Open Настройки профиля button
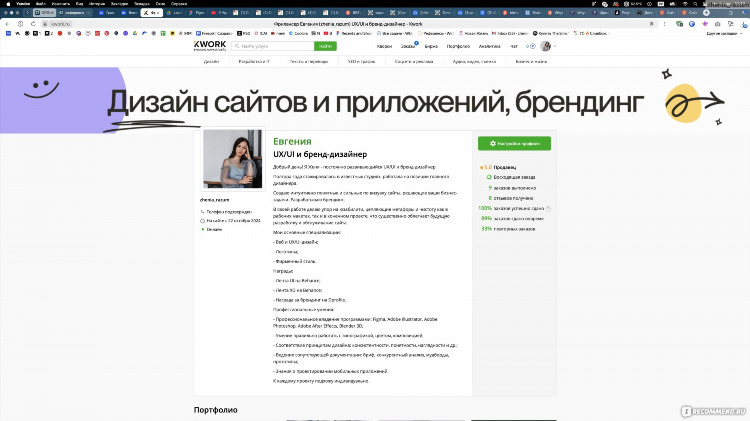Viewport: 750px width, 421px height. (514, 144)
